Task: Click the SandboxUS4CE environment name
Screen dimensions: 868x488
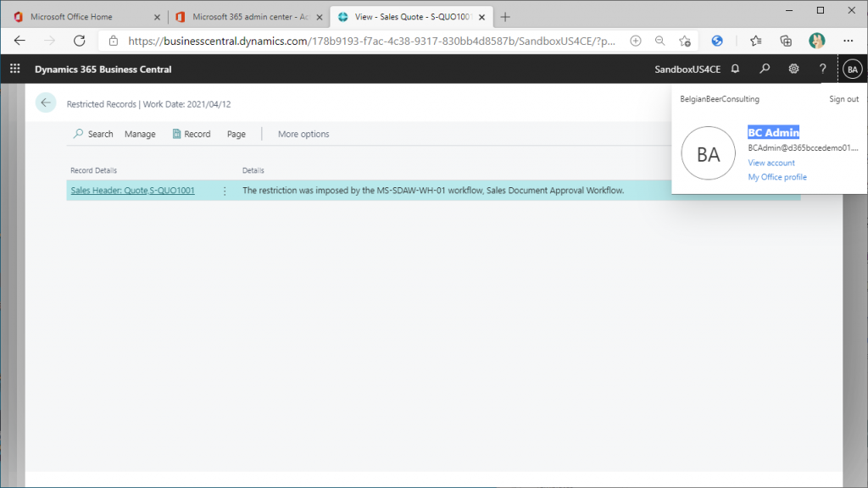Action: tap(687, 69)
